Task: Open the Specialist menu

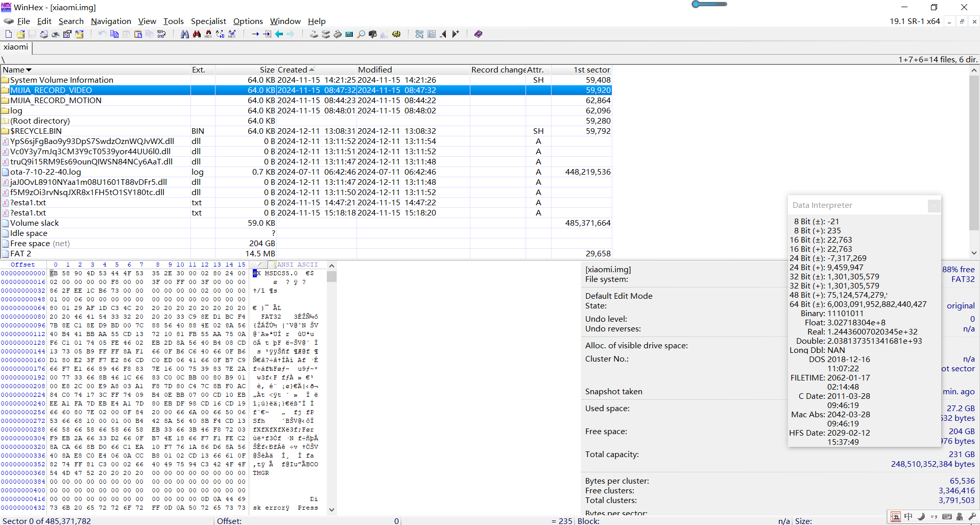Action: click(208, 21)
